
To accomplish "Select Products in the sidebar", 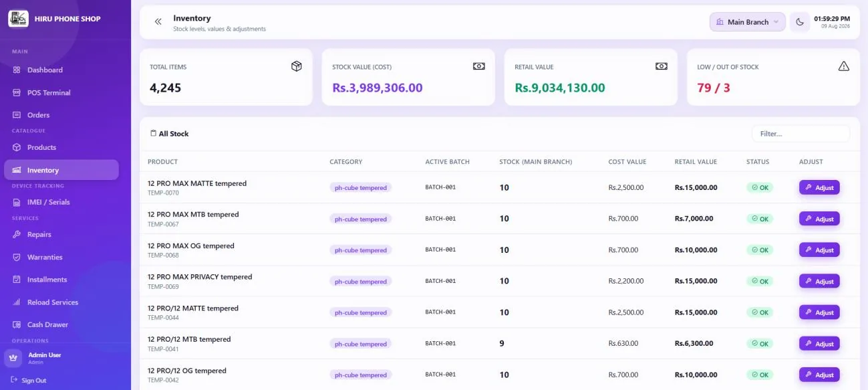I will 61,147.
